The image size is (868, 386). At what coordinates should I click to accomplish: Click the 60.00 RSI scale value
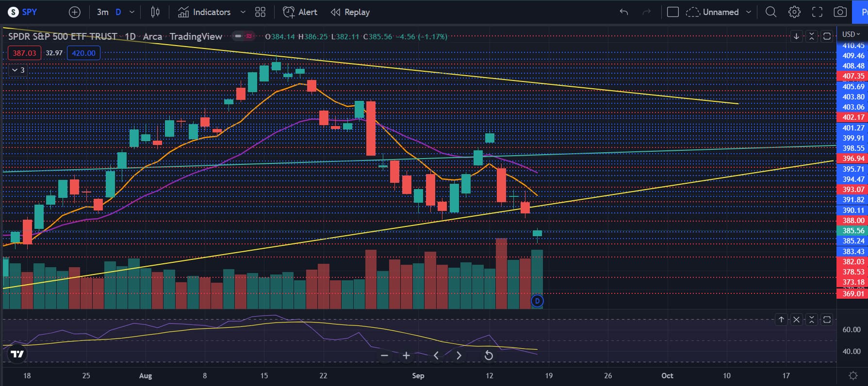[x=852, y=330]
